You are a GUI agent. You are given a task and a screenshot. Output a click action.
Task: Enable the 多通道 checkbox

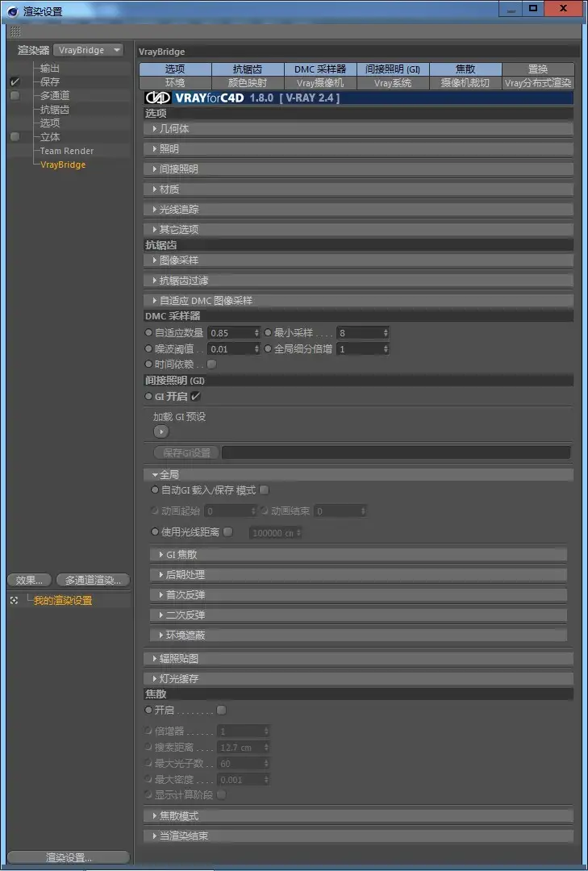(15, 95)
